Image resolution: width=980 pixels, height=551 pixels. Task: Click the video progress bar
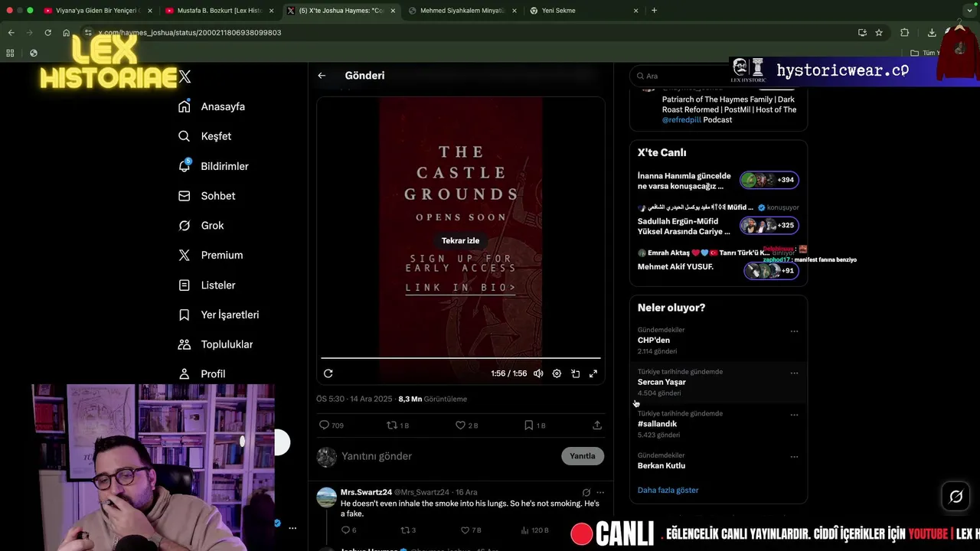(x=460, y=357)
